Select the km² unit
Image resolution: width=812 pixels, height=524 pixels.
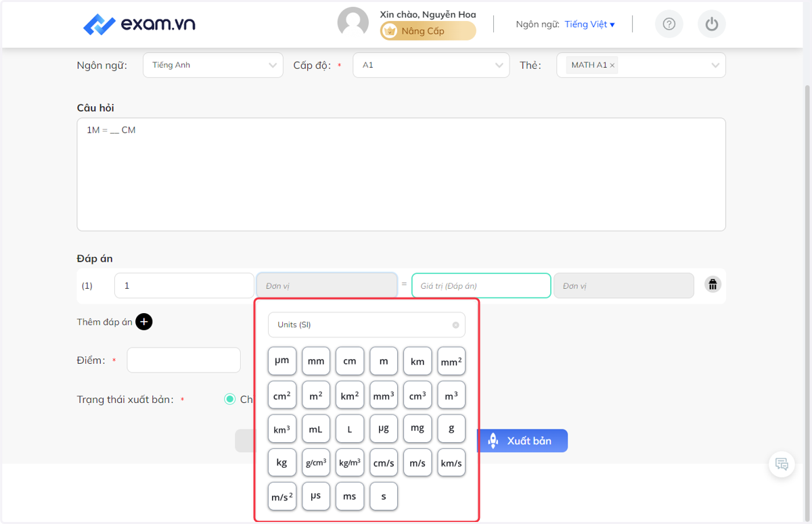point(350,395)
